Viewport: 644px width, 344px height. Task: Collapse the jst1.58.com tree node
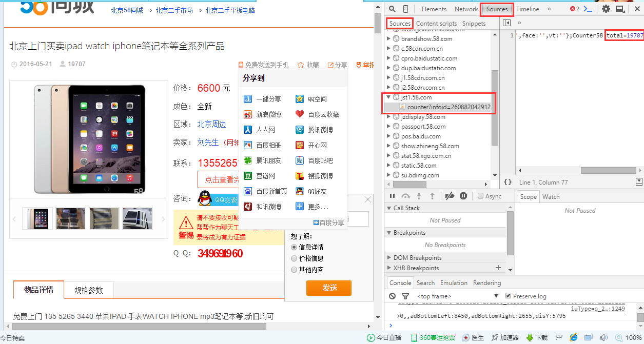pos(388,97)
